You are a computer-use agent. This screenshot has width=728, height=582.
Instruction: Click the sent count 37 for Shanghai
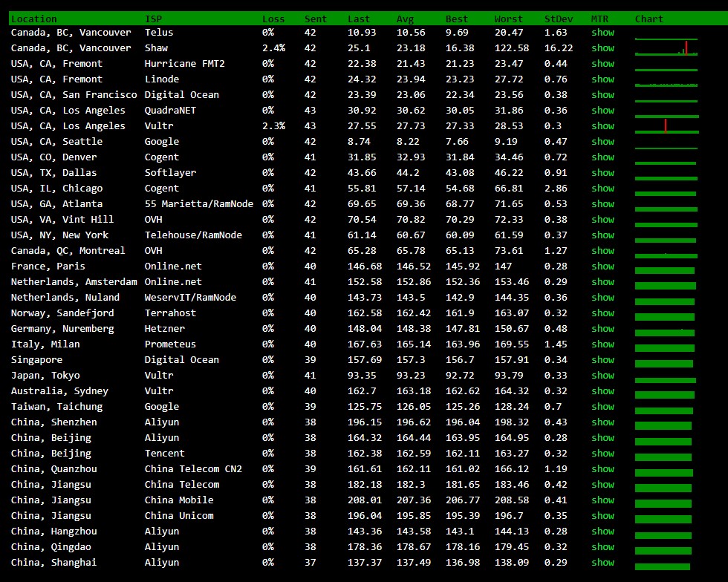click(x=311, y=563)
